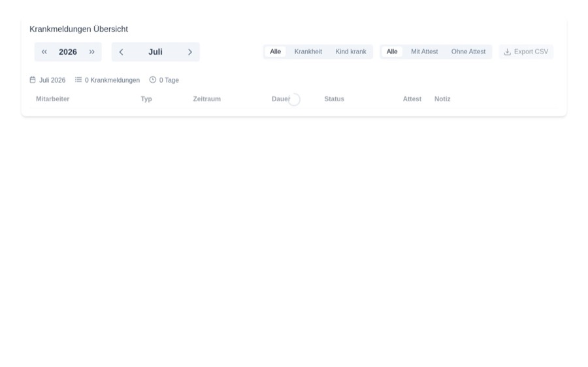Screen dimensions: 588x367
Task: Select the Krankheit type filter
Action: (x=308, y=52)
